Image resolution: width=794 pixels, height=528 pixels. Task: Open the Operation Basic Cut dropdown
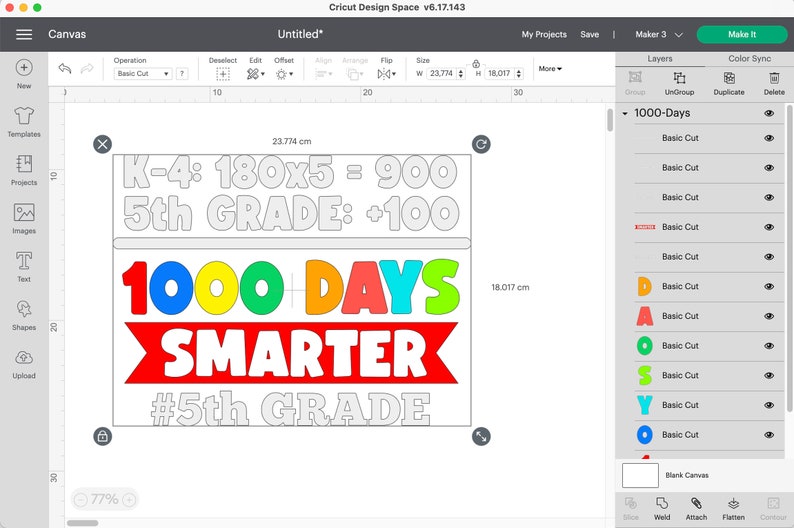click(x=143, y=74)
